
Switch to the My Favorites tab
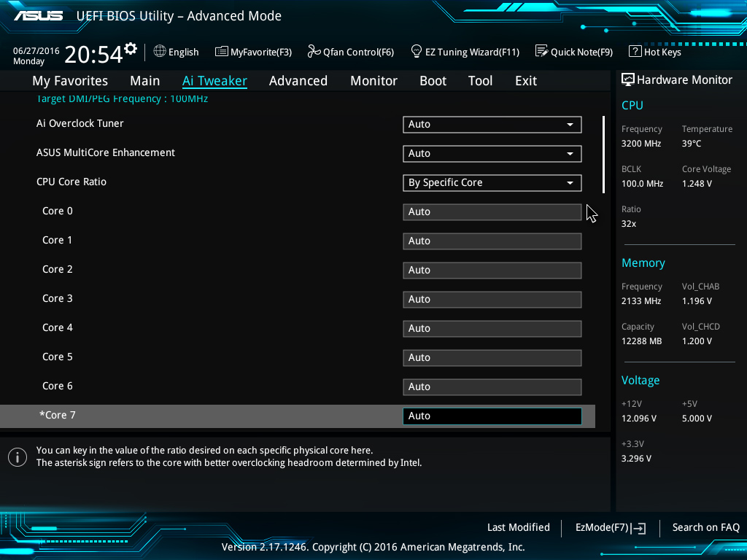click(x=70, y=81)
